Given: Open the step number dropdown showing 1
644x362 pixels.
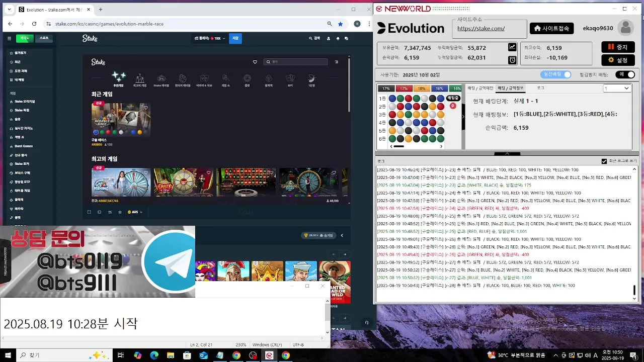Looking at the screenshot, I should coord(617,88).
